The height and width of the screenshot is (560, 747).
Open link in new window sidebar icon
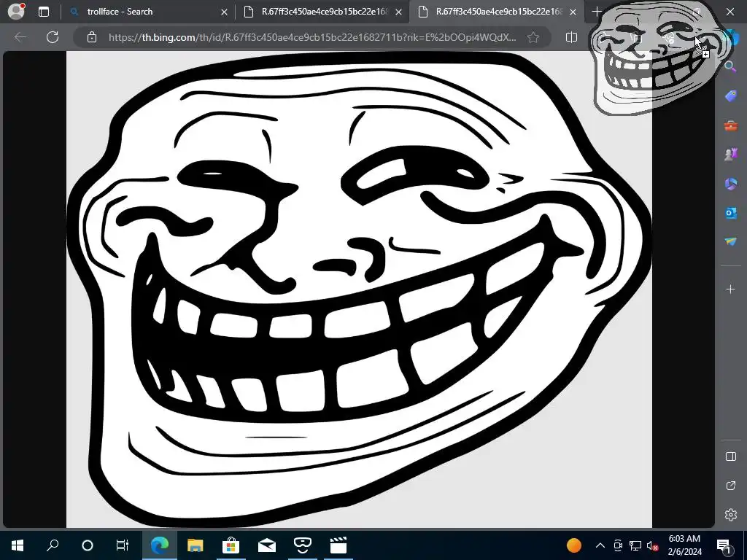tap(730, 486)
